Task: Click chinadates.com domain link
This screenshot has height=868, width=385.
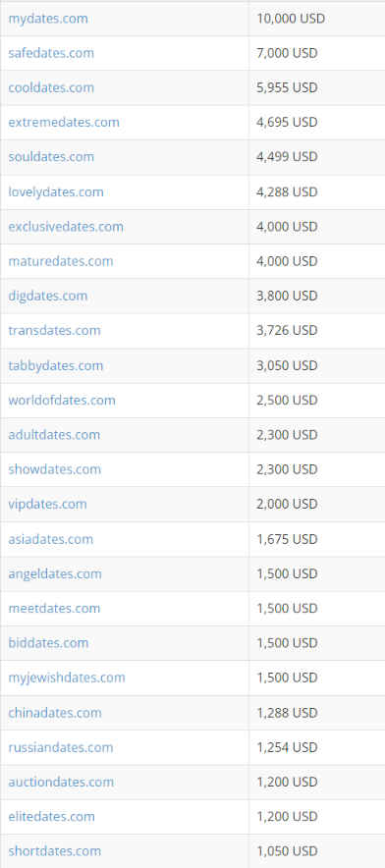Action: (x=55, y=713)
